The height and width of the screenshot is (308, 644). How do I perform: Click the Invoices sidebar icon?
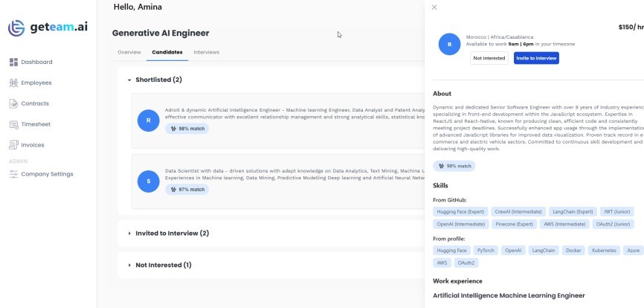13,145
